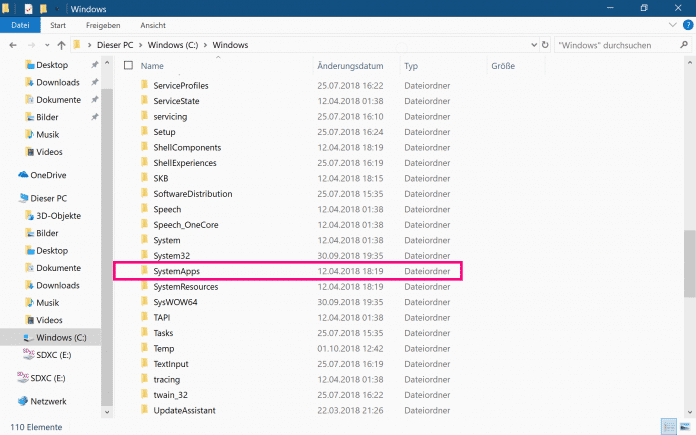Switch to the Ansicht ribbon tab
The image size is (696, 435).
point(153,25)
